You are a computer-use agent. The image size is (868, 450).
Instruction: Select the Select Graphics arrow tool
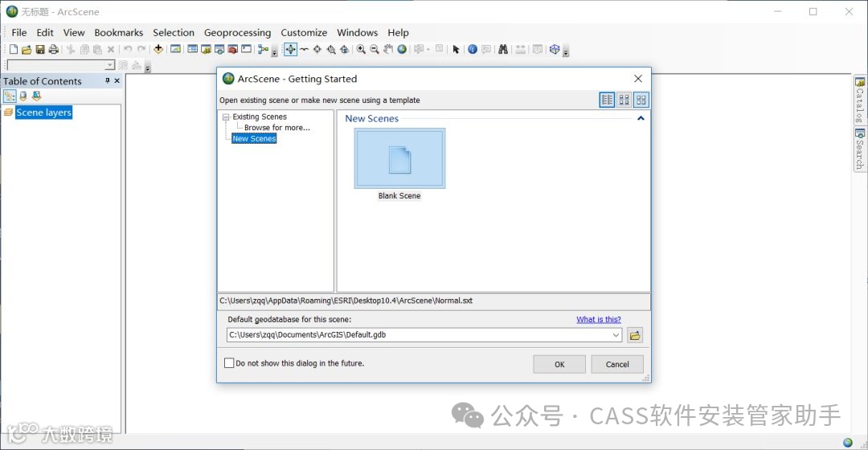pyautogui.click(x=457, y=49)
